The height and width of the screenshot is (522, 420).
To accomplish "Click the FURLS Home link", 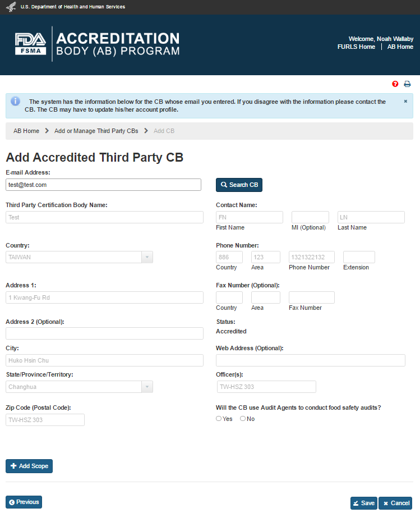I will (x=356, y=47).
